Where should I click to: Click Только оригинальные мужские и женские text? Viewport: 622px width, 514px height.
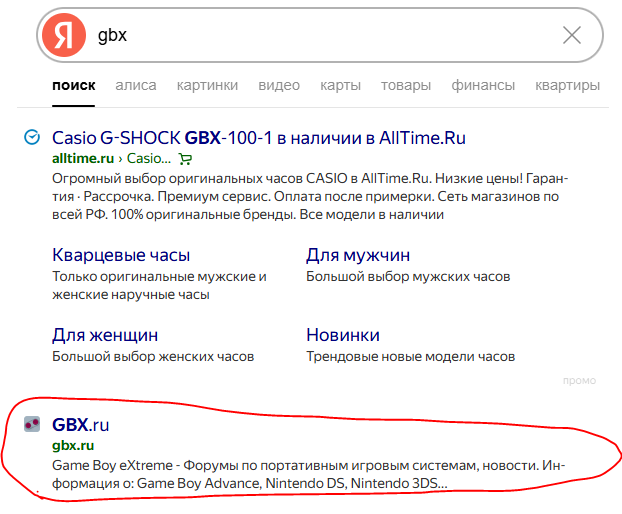[159, 286]
